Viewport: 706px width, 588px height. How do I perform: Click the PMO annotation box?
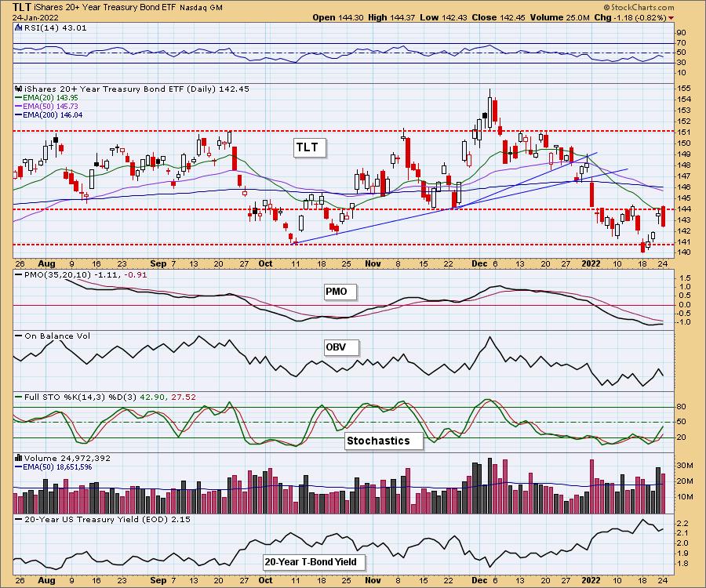click(x=340, y=292)
